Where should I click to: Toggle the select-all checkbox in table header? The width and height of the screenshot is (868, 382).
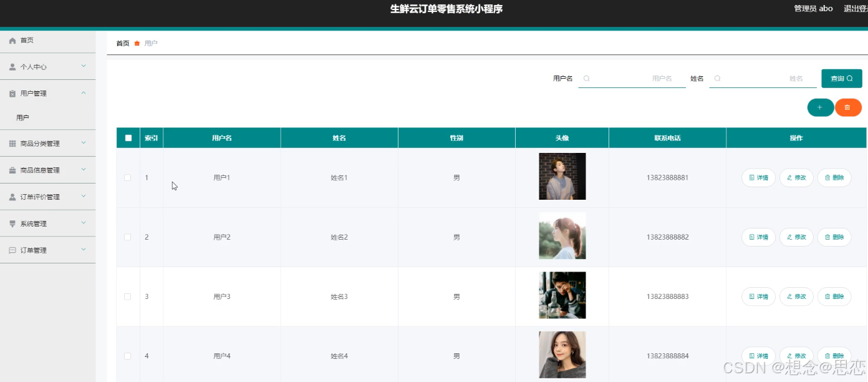[x=128, y=138]
